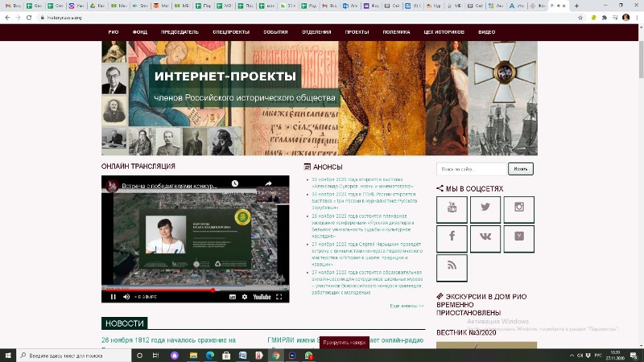Screen dimensions: 644x362
Task: Open the ПРОЕКТЫ navigation menu
Action: [x=357, y=32]
